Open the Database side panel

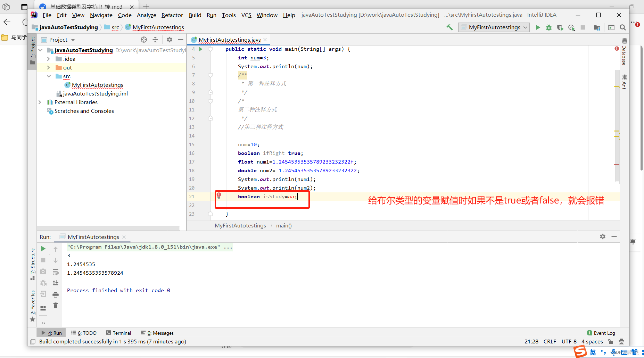[624, 52]
